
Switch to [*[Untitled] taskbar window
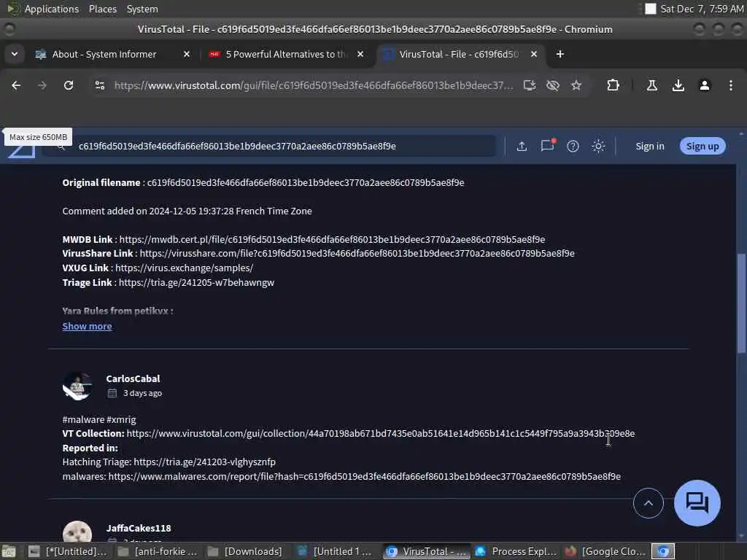(68, 551)
